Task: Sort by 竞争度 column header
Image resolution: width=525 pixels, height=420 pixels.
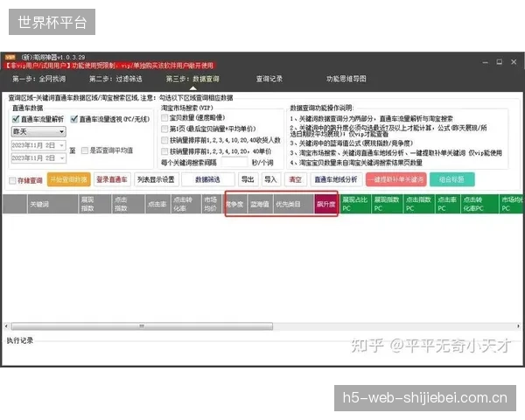Action: 234,204
